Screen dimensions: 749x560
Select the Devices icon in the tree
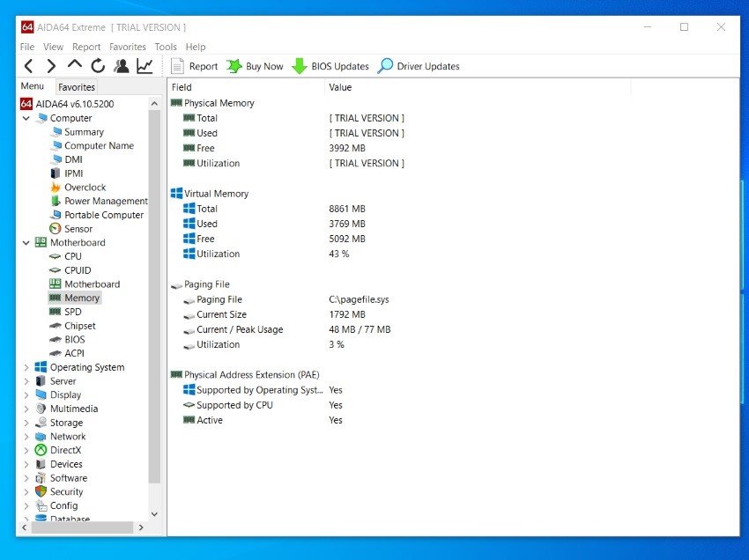(x=41, y=464)
